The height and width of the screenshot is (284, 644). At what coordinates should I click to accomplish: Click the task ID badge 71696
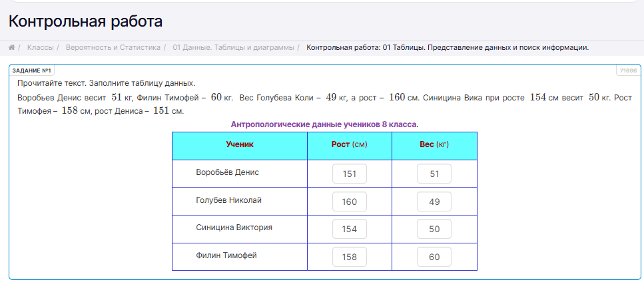click(x=628, y=71)
